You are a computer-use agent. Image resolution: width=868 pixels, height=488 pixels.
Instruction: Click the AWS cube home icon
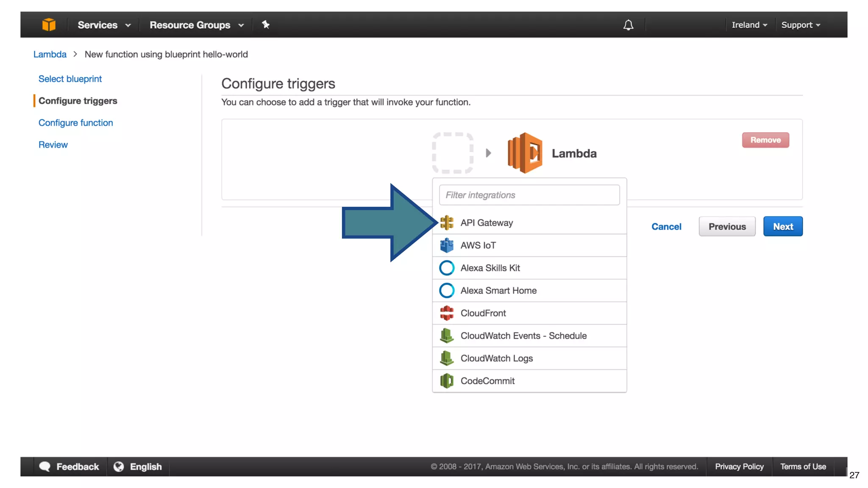pyautogui.click(x=49, y=25)
